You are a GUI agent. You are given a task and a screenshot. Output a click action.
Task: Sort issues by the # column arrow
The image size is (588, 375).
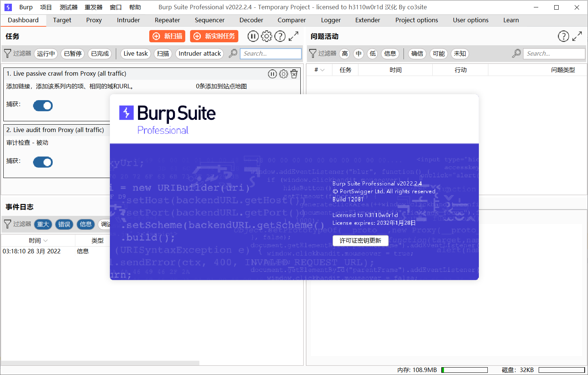coord(322,70)
